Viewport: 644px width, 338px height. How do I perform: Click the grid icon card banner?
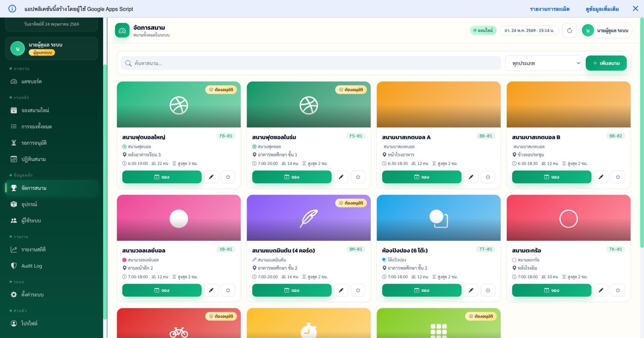pyautogui.click(x=439, y=323)
